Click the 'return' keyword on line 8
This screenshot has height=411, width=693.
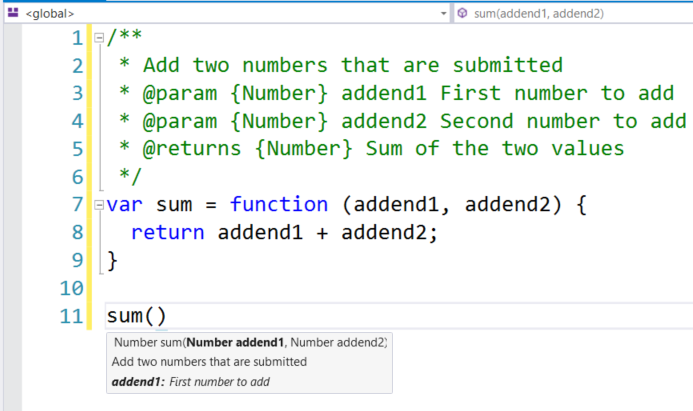(x=167, y=233)
